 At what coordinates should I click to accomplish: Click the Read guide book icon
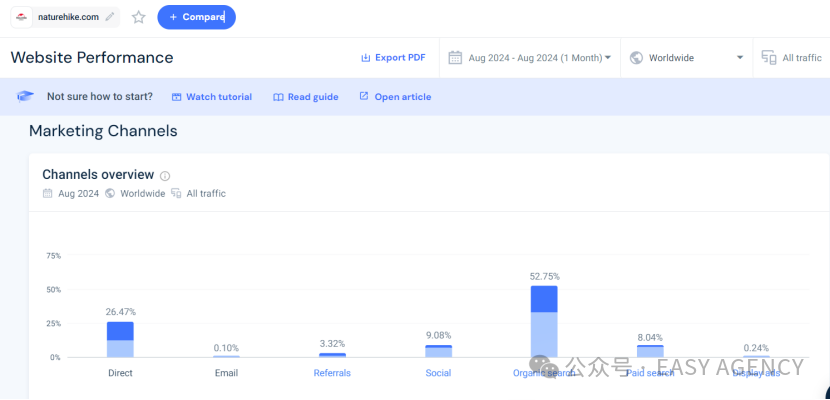click(x=278, y=97)
